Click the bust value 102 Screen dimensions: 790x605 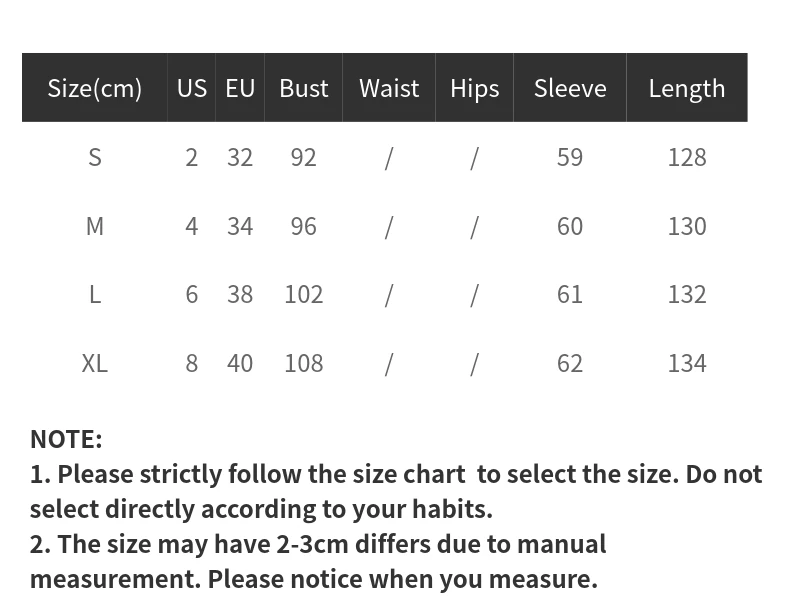303,295
